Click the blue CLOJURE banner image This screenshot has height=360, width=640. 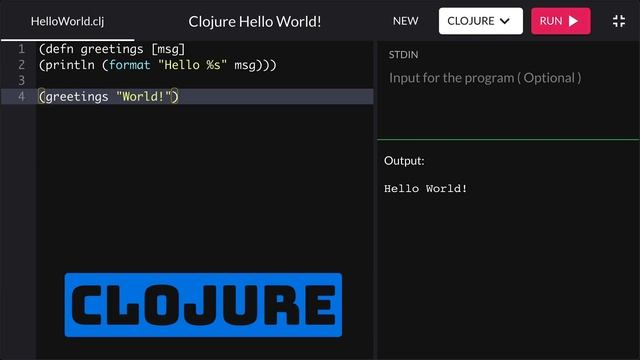pyautogui.click(x=203, y=305)
